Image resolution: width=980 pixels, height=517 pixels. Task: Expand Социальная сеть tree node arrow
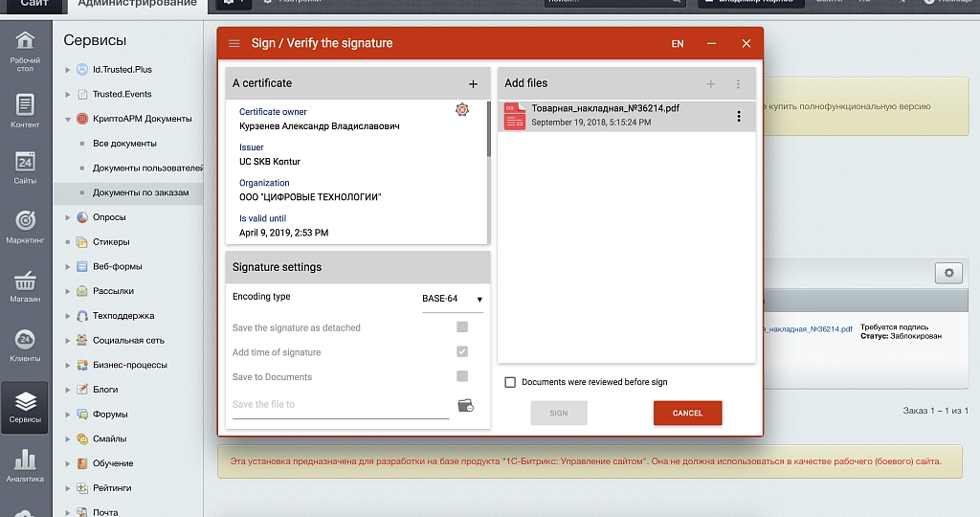click(x=68, y=341)
